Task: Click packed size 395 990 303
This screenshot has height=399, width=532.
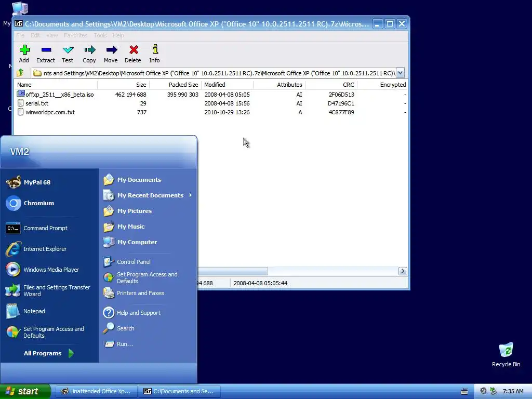Action: (x=182, y=95)
